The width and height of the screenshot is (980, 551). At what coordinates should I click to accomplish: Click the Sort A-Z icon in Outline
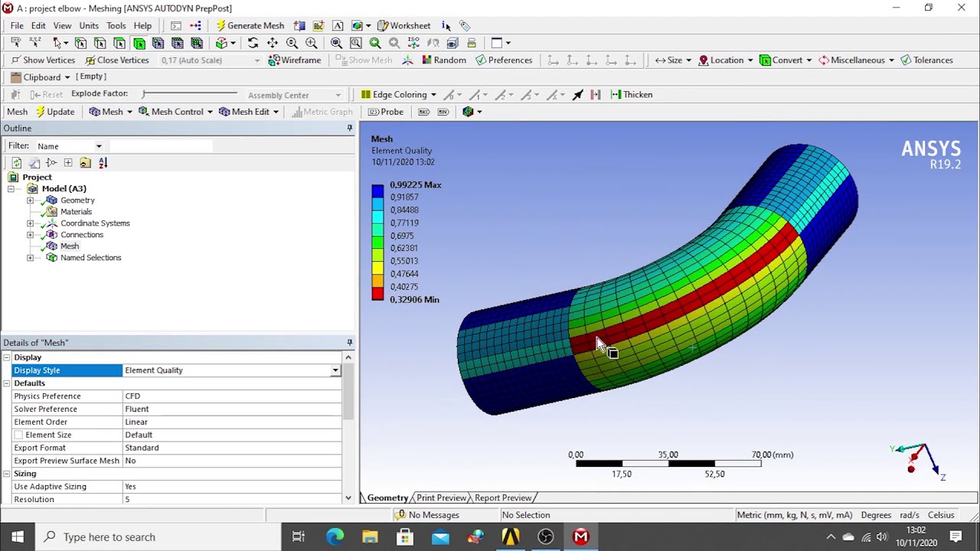(103, 162)
